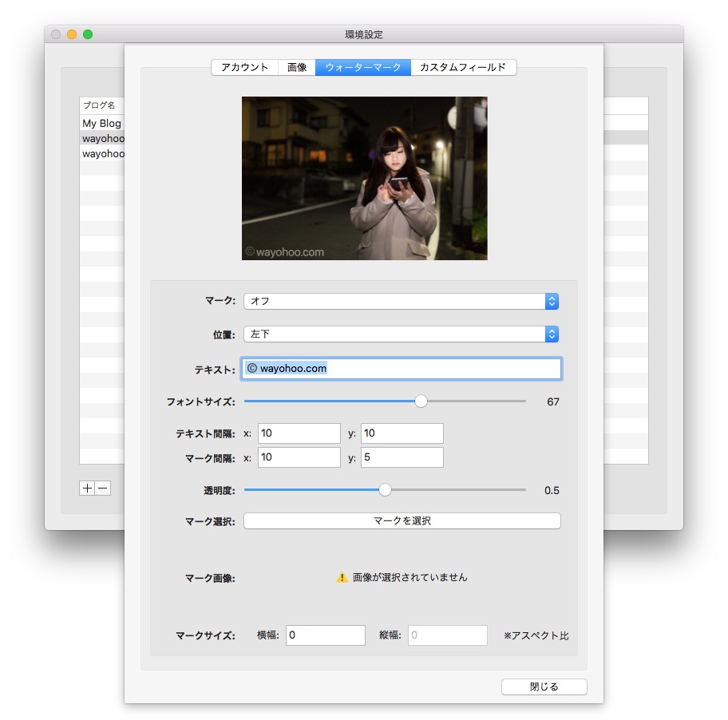
Task: Click the yellow warning icon by 画像が選択されていません
Action: [x=342, y=577]
